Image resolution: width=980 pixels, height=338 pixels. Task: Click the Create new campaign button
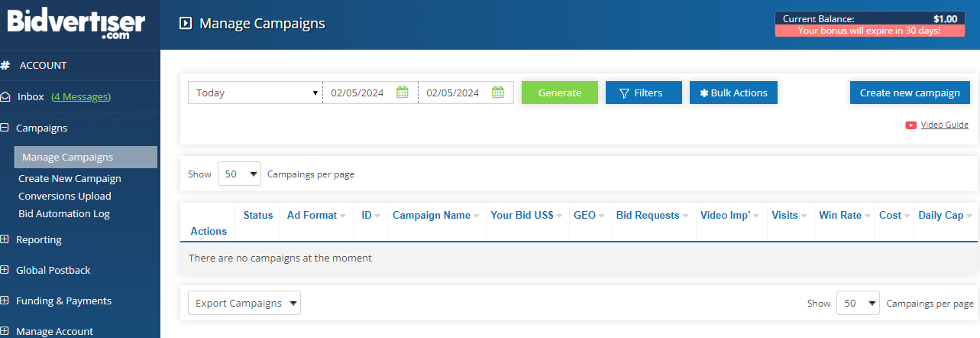910,93
